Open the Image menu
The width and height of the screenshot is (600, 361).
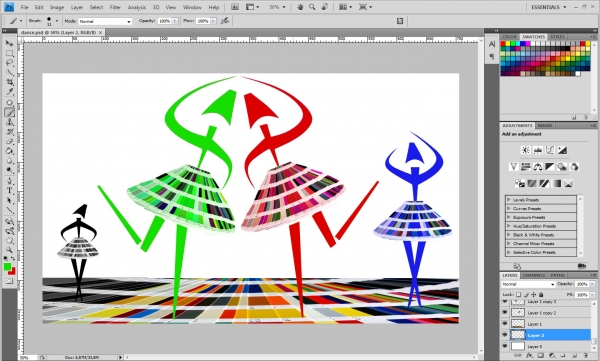pyautogui.click(x=57, y=7)
